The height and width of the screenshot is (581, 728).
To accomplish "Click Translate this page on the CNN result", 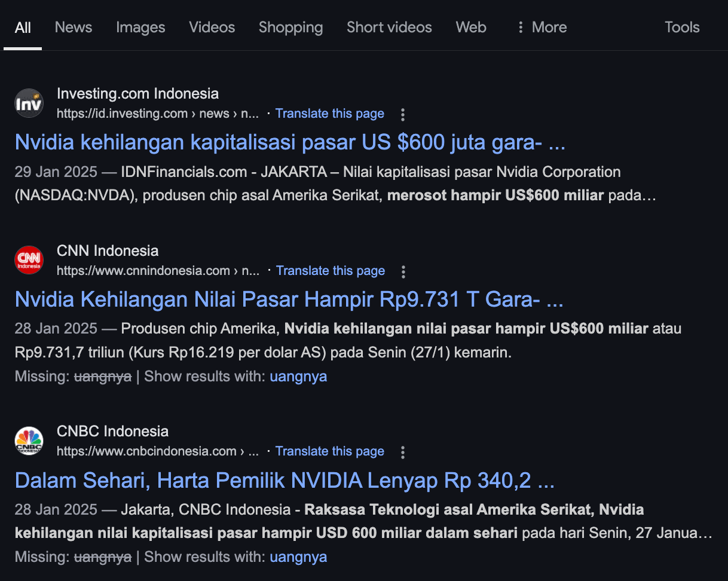I will point(331,270).
